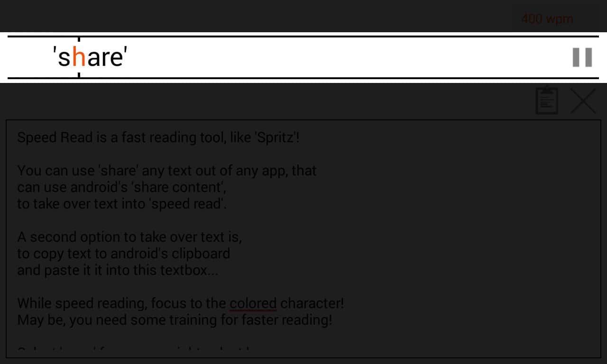
Task: Click the word 'character!' in the textbox
Action: point(312,303)
